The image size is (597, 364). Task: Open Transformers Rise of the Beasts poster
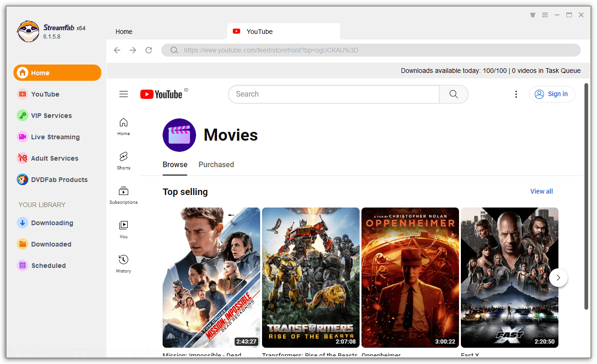[311, 278]
